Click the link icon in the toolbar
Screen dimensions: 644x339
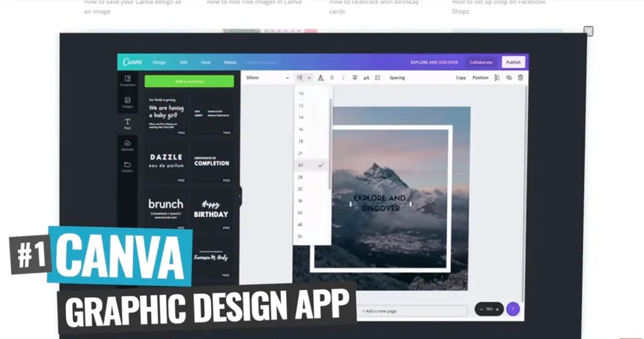click(509, 78)
